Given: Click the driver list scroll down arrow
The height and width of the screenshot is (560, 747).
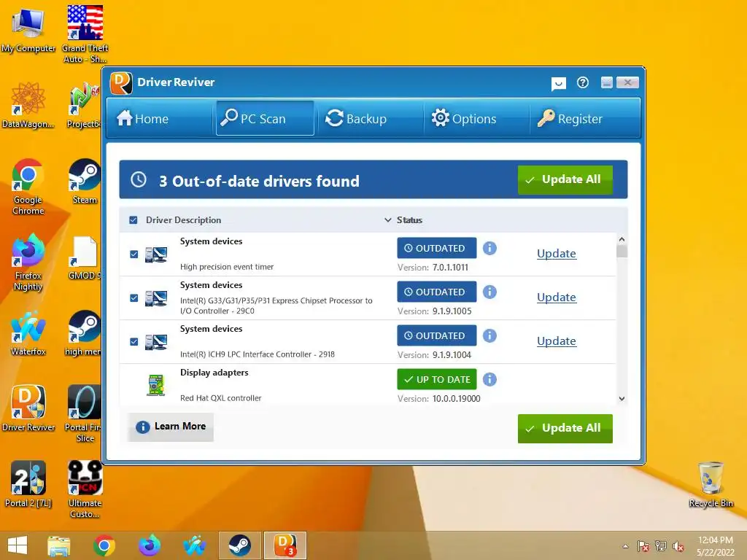Looking at the screenshot, I should (622, 399).
